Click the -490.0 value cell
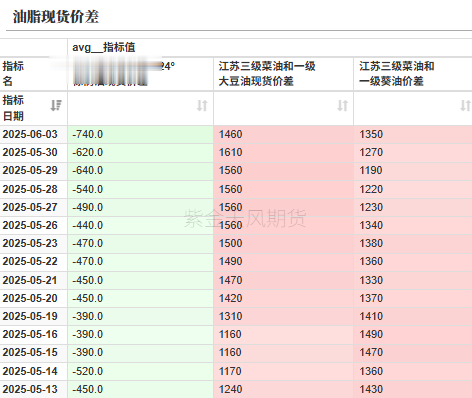 (140, 207)
